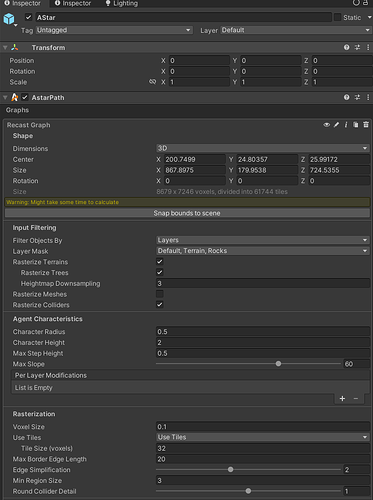This screenshot has height=500, width=373.
Task: Select the second Inspector tab
Action: click(x=73, y=3)
